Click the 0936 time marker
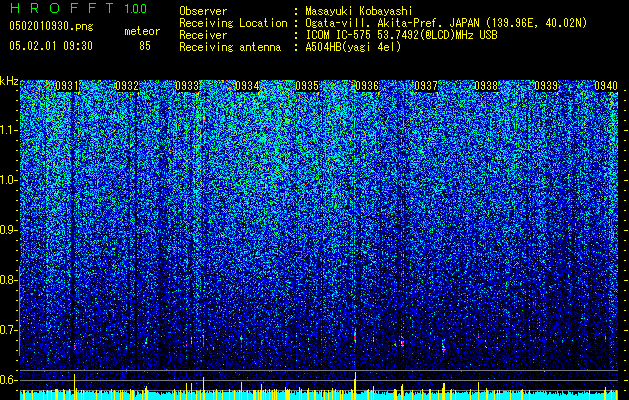Screen dimensions: 629x400 [367, 86]
